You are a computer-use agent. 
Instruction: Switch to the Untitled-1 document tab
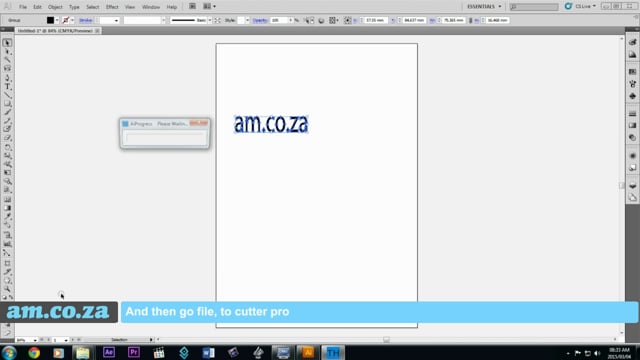pos(55,31)
